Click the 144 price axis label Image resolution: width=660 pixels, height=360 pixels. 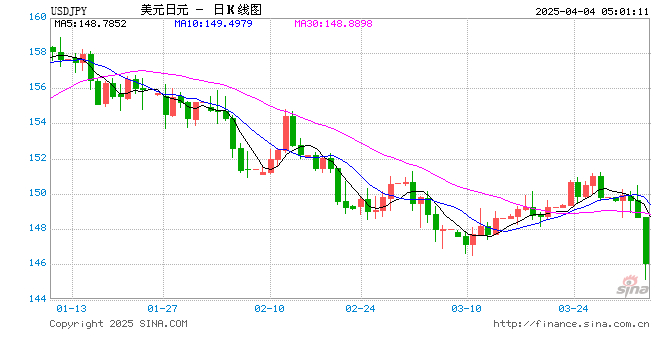37,299
